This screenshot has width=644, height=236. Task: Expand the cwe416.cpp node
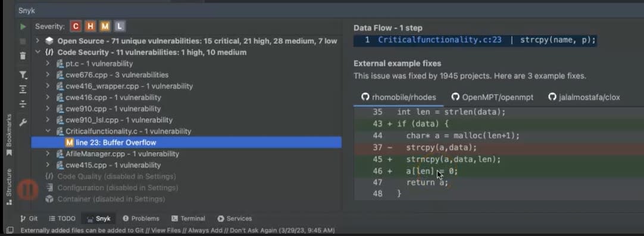click(x=48, y=98)
